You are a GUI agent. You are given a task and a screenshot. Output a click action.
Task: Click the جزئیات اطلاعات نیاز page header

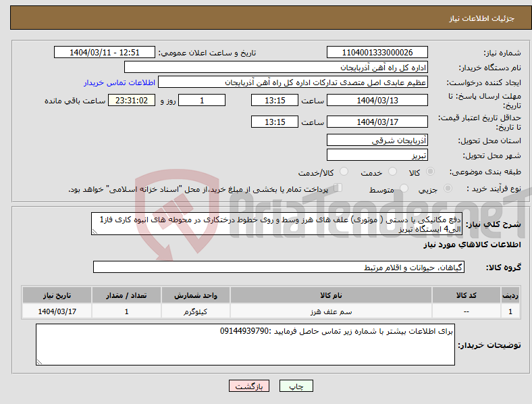[482, 18]
